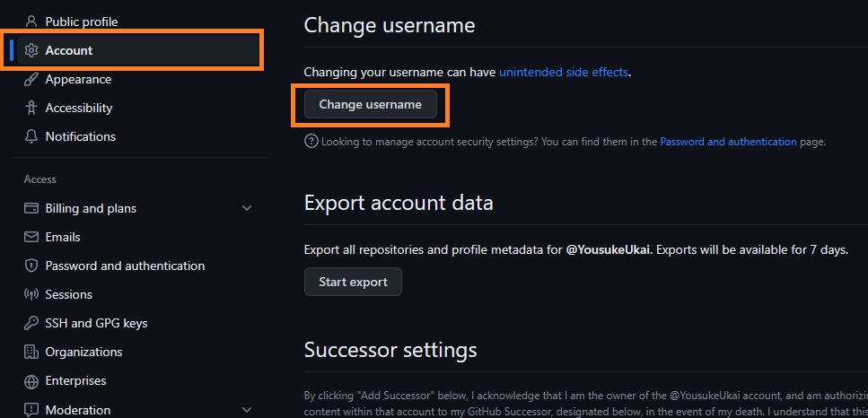Viewport: 868px width, 418px height.
Task: Click the envelope icon for Emails
Action: pos(31,237)
